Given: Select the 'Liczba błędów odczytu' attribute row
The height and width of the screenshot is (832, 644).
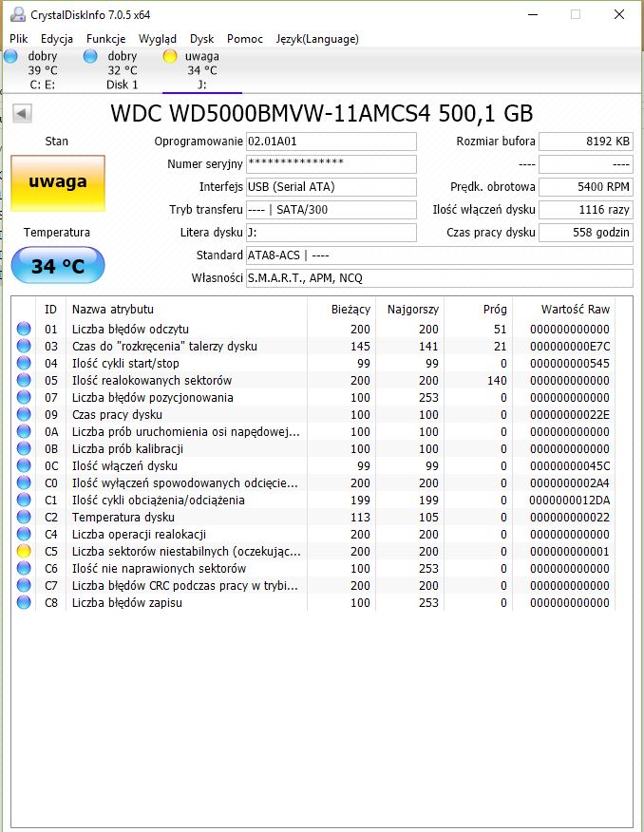Looking at the screenshot, I should click(313, 329).
